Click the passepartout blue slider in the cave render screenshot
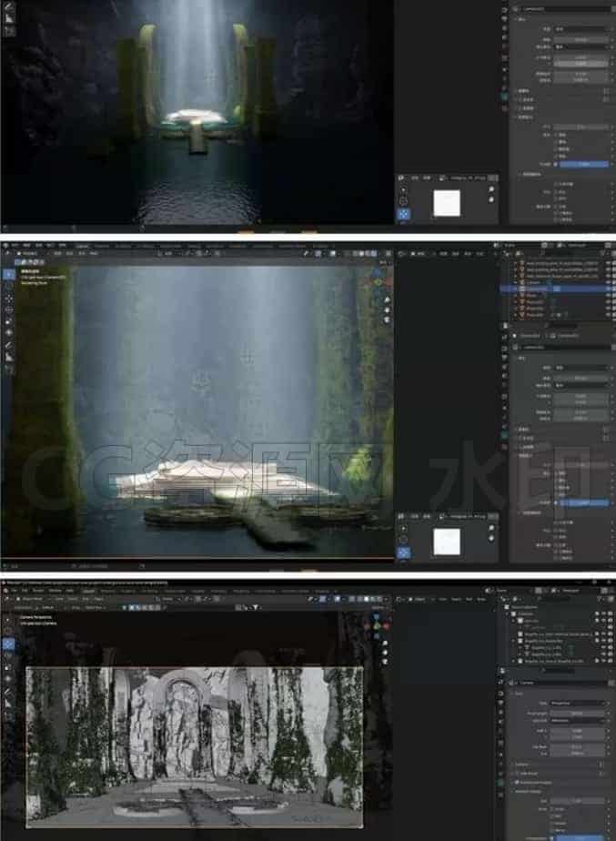This screenshot has width=616, height=841. click(x=583, y=164)
